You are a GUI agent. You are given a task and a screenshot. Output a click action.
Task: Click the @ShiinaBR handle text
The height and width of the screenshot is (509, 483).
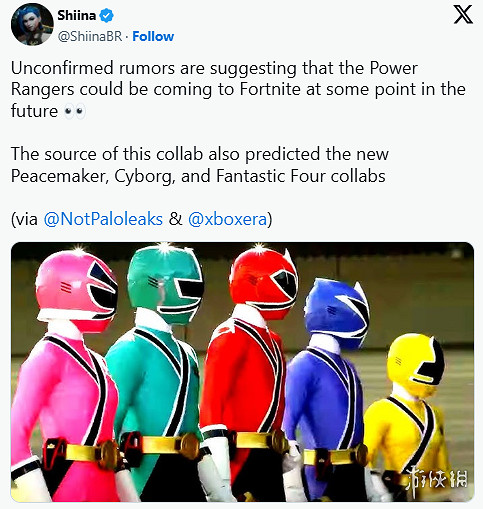coord(90,36)
